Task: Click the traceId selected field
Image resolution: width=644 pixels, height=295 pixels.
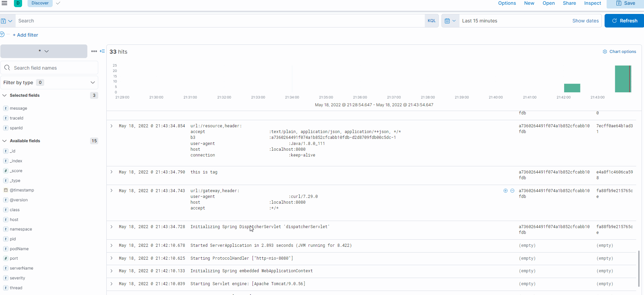Action: pyautogui.click(x=16, y=118)
